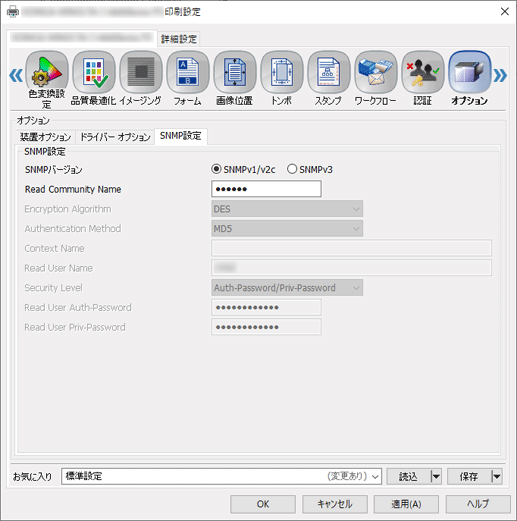Open the 品質最適化 quality optimization icon

click(x=94, y=72)
